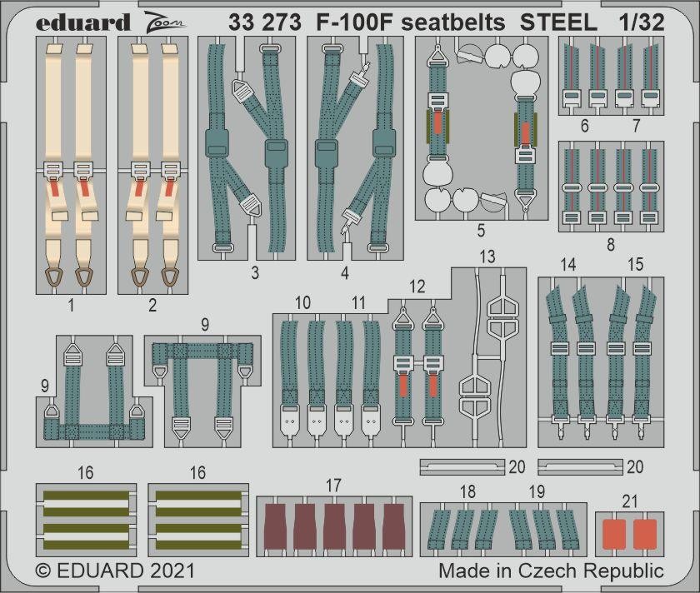Select the U-shaped green harness part 9

94,390
